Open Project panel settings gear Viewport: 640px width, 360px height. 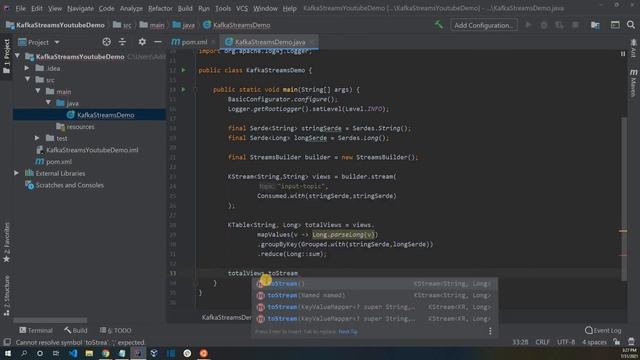click(142, 42)
